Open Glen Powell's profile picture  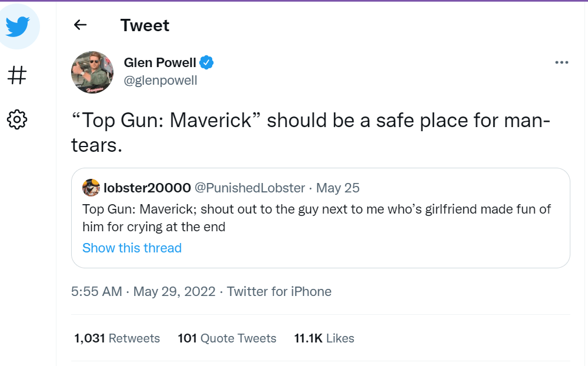coord(92,72)
